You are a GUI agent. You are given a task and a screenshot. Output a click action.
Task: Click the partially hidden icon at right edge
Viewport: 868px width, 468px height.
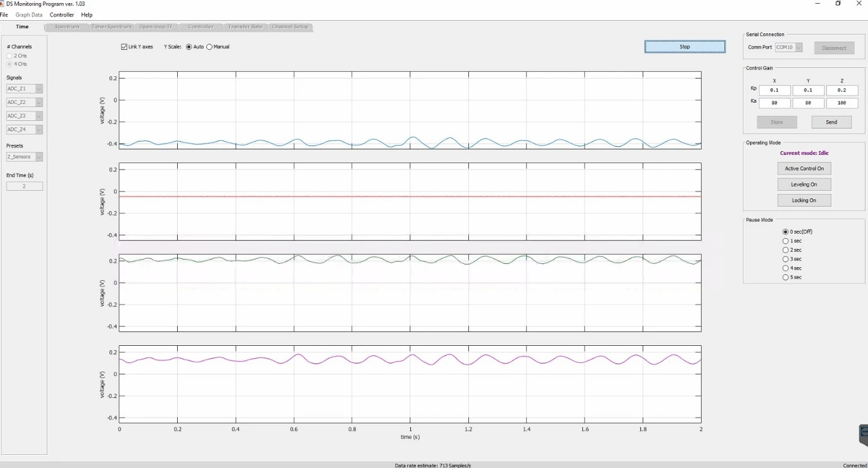click(864, 435)
